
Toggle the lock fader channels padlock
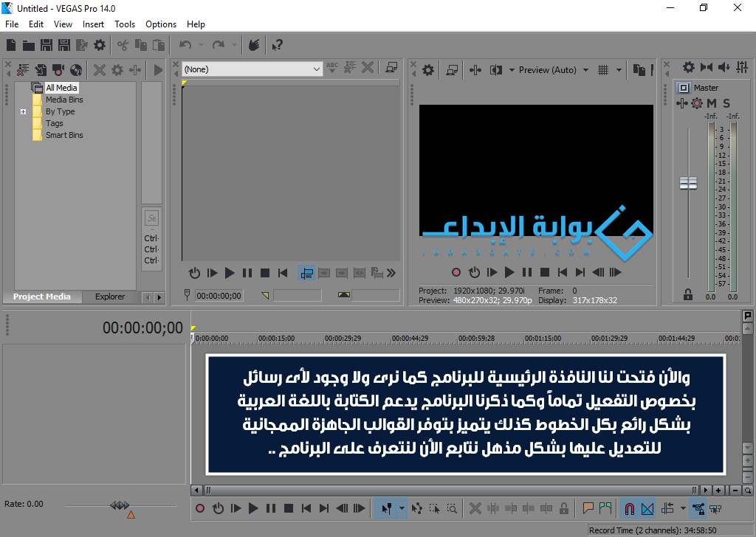[688, 294]
